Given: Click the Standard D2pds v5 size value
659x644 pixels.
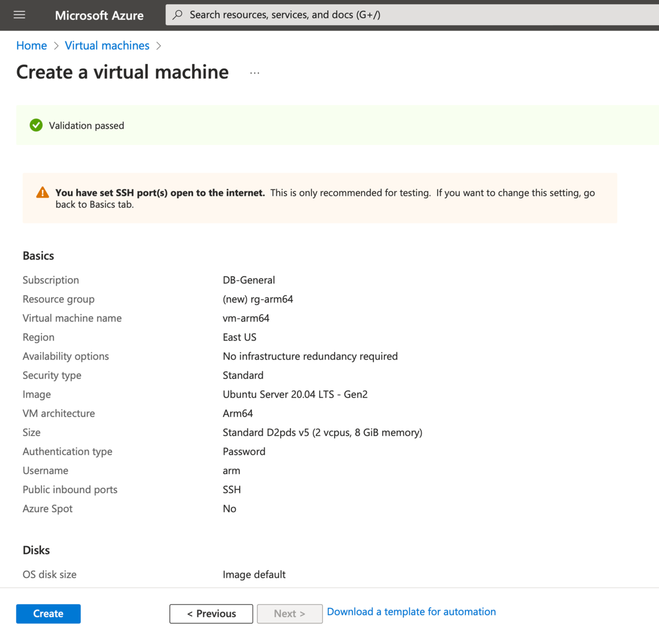Looking at the screenshot, I should [322, 432].
